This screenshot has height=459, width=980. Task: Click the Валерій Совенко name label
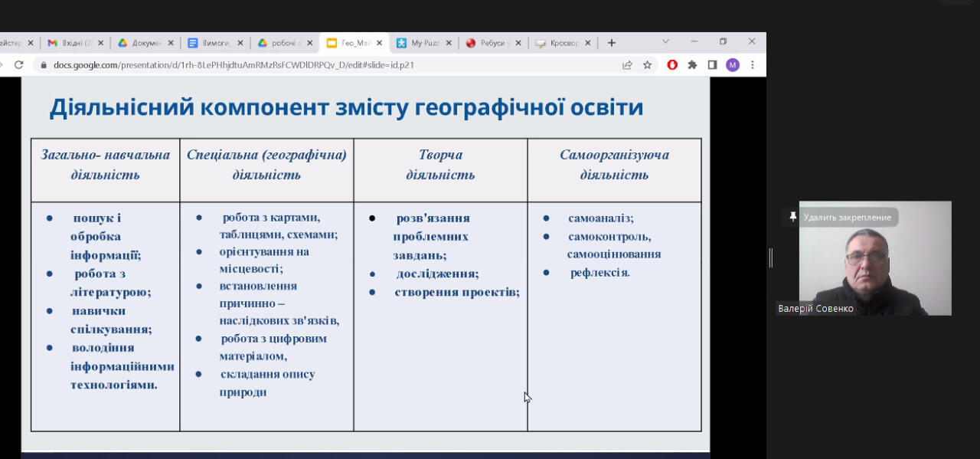[x=815, y=309]
